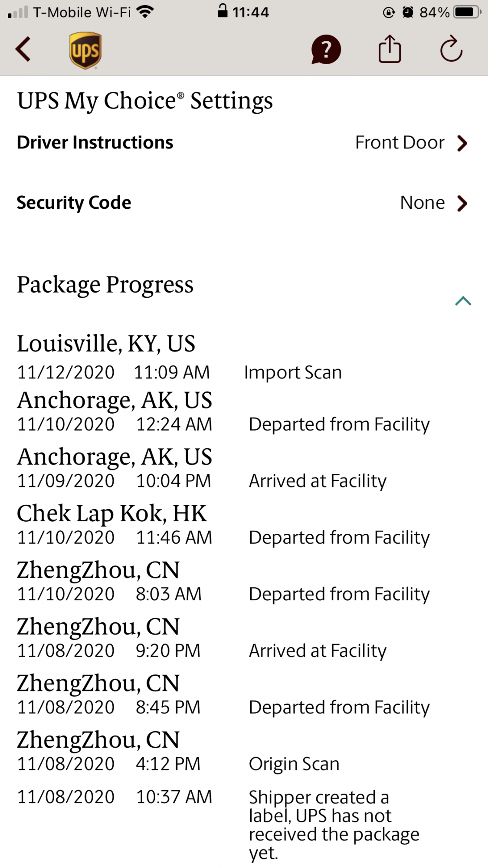Tap the back arrow icon

coord(23,49)
